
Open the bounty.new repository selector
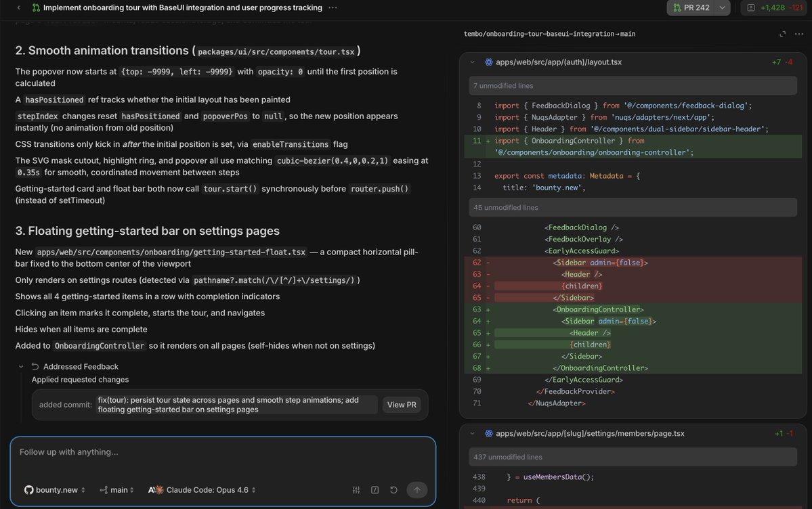[x=54, y=490]
